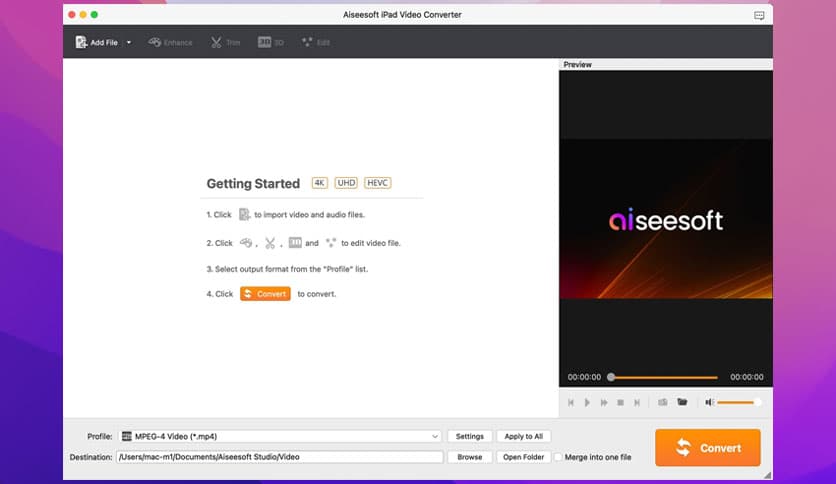Expand the Add File dropdown arrow

click(x=128, y=43)
